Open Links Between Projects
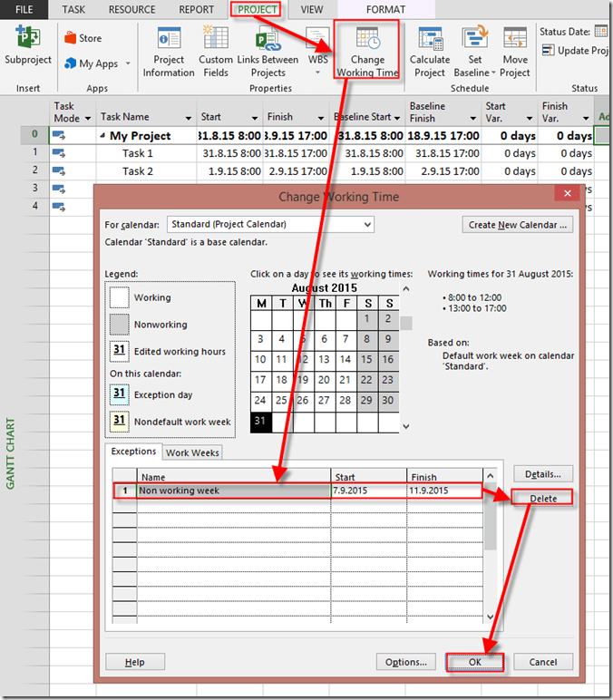This screenshot has width=613, height=700. pos(268,41)
